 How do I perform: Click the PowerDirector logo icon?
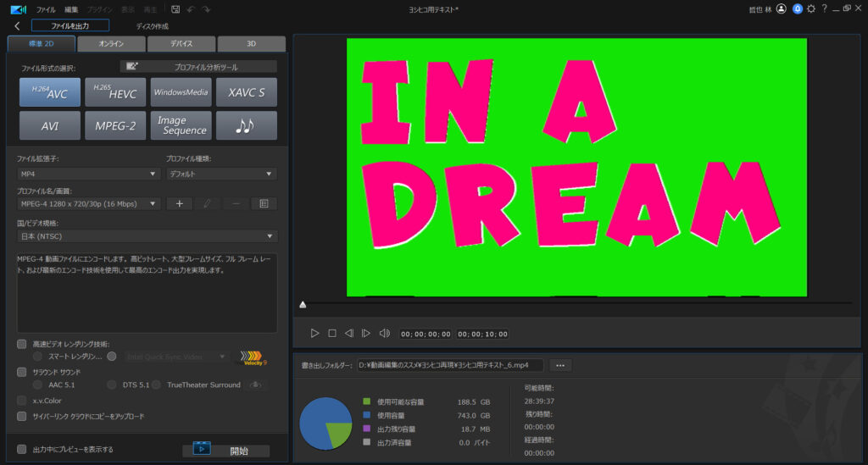tap(19, 9)
